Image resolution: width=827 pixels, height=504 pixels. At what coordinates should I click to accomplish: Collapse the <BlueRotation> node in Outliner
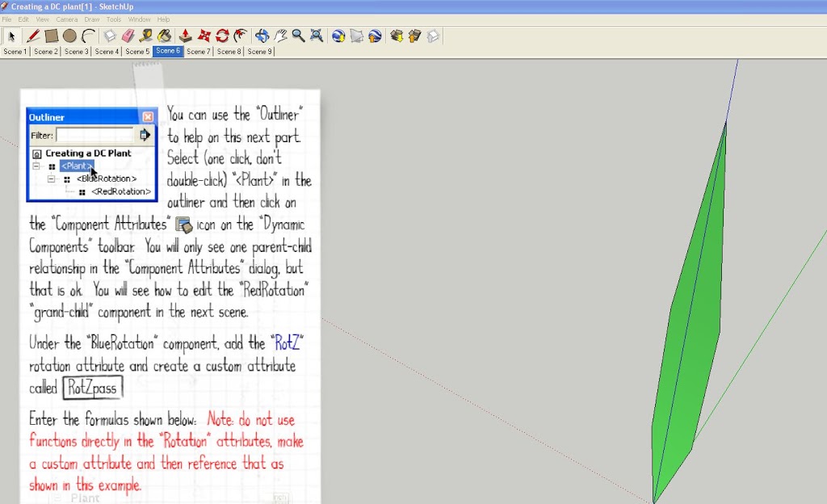point(51,178)
